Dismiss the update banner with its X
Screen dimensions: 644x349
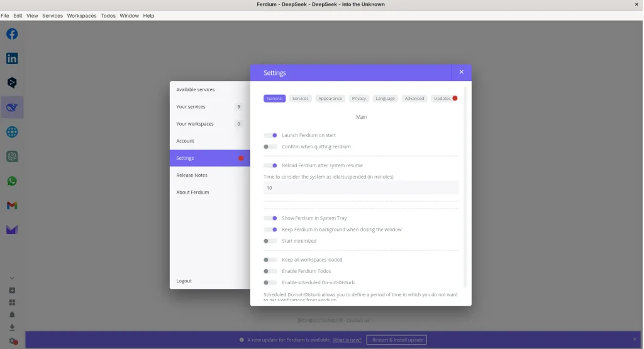tap(635, 339)
